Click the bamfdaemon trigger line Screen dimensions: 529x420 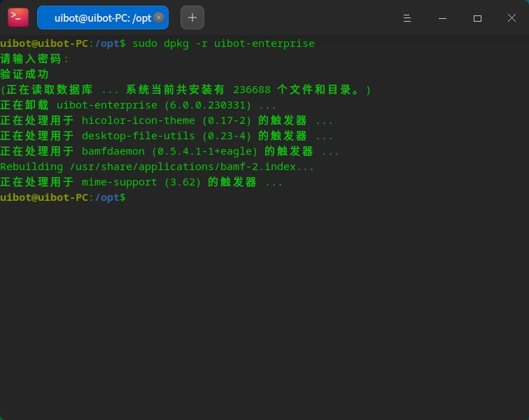coord(169,151)
